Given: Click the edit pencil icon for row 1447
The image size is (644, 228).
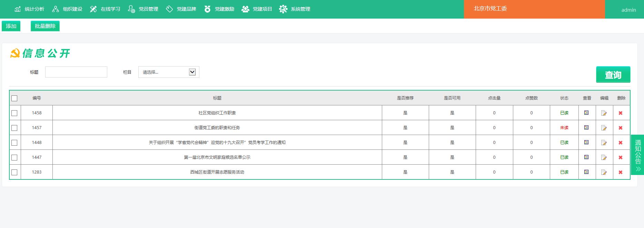Looking at the screenshot, I should [604, 157].
